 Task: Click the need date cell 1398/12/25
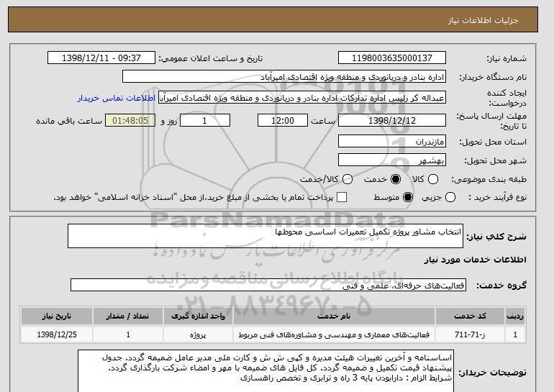pos(57,334)
